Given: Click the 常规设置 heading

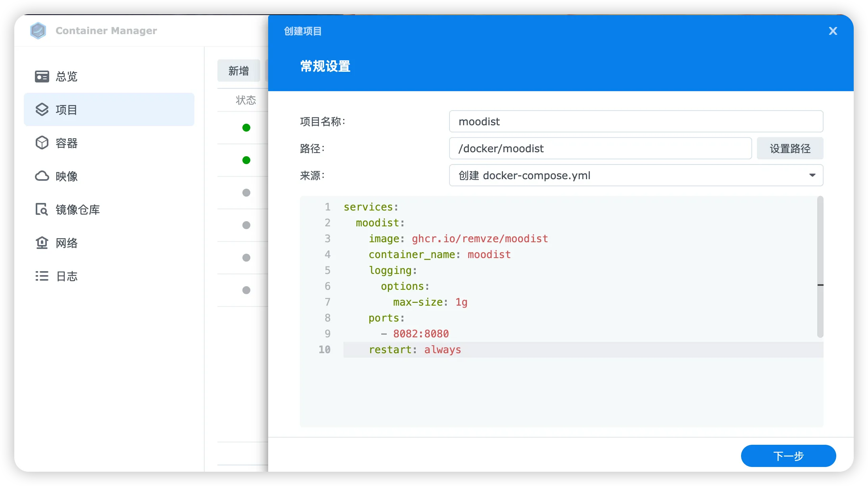Looking at the screenshot, I should (325, 66).
